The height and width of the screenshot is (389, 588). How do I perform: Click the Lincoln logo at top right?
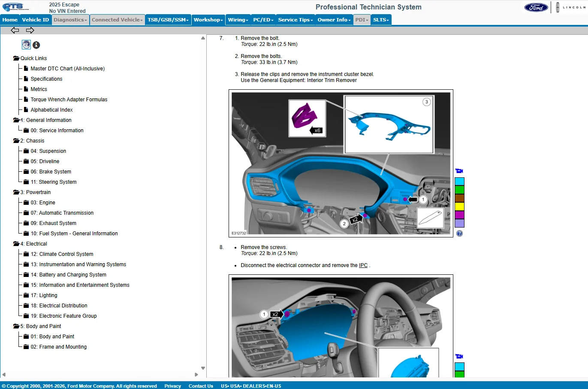point(571,7)
